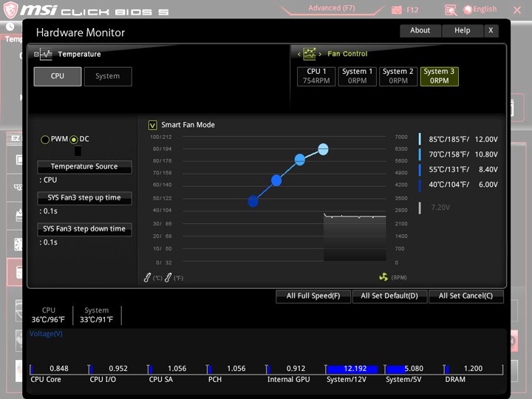Click the Voltage(V) label

click(46, 334)
